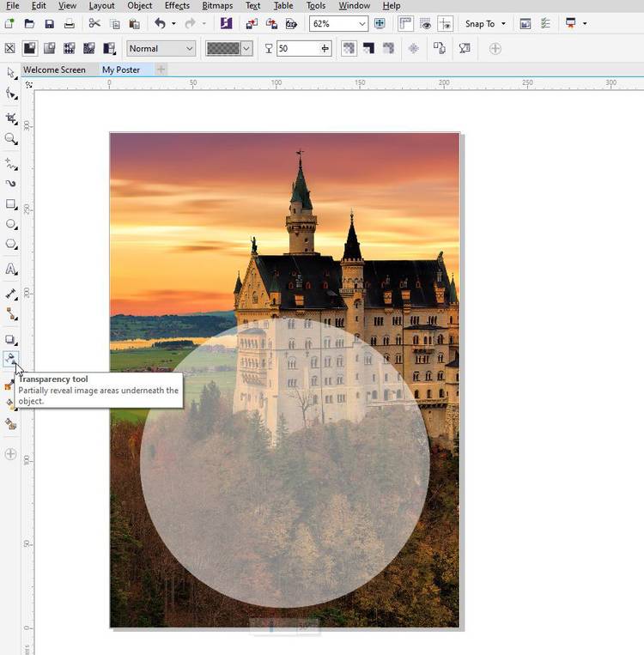This screenshot has width=644, height=655.
Task: Toggle Show Guidelines button
Action: click(445, 24)
